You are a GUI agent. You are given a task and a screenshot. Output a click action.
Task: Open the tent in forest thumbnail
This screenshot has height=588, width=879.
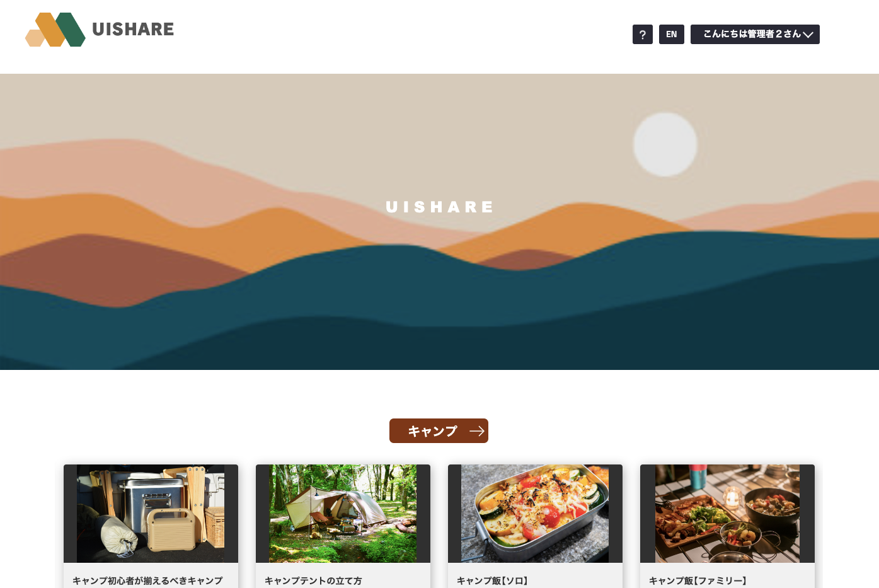(343, 514)
